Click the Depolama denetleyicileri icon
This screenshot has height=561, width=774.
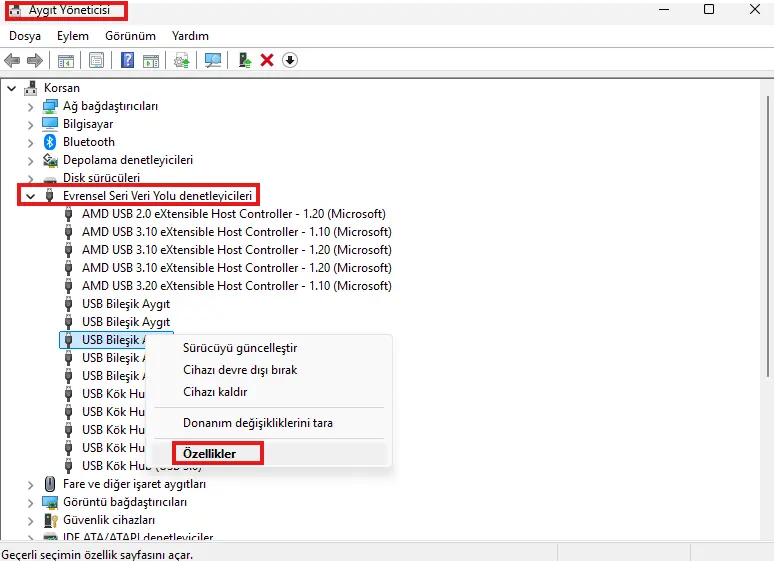click(50, 160)
